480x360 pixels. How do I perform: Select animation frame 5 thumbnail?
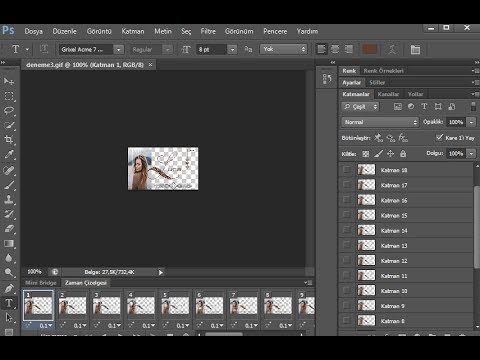tap(175, 305)
